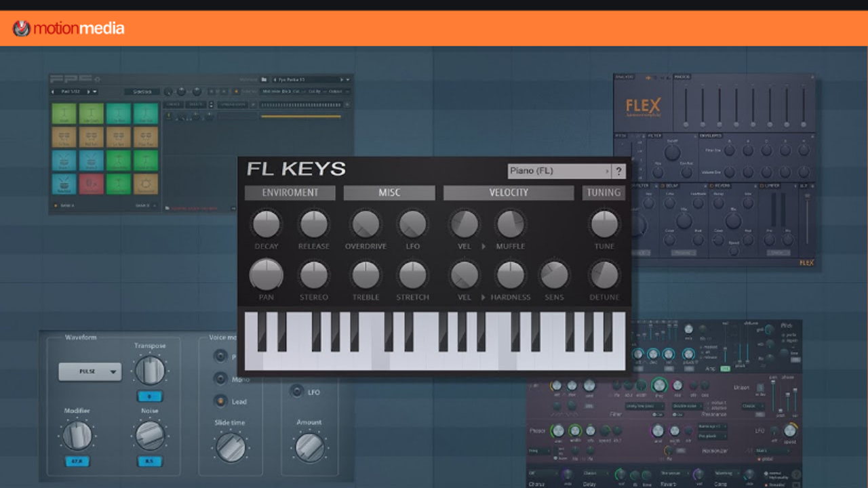Enable Mono voice mode

(x=220, y=379)
